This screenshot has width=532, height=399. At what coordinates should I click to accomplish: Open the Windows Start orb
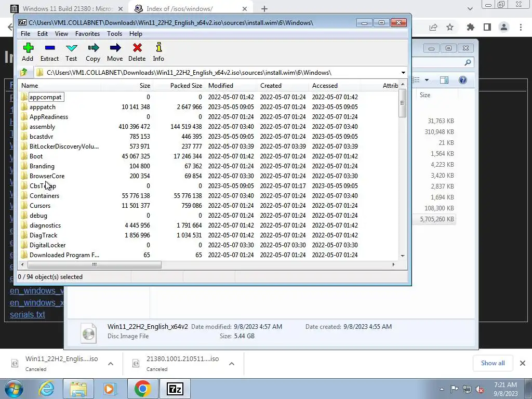(x=14, y=389)
